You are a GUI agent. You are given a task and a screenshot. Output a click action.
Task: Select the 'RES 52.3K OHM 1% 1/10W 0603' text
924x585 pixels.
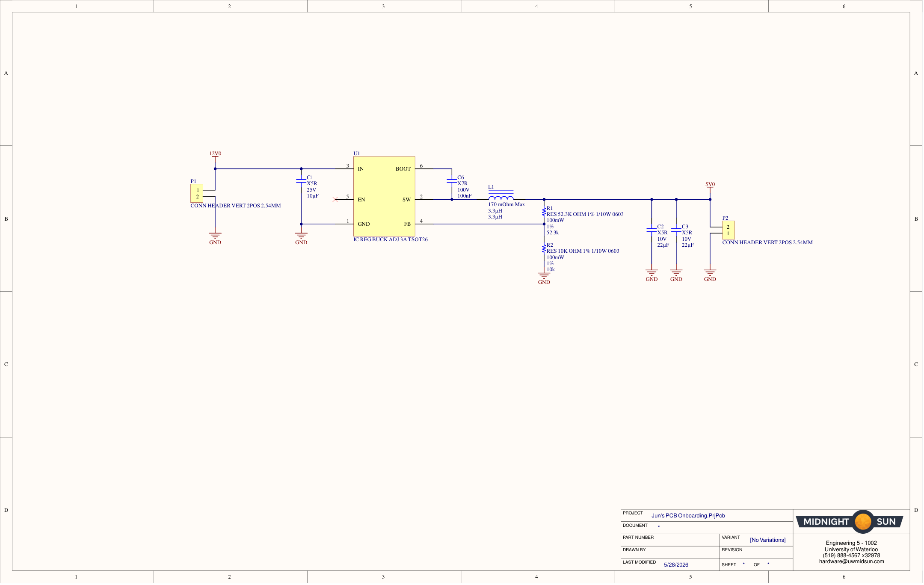coord(585,214)
